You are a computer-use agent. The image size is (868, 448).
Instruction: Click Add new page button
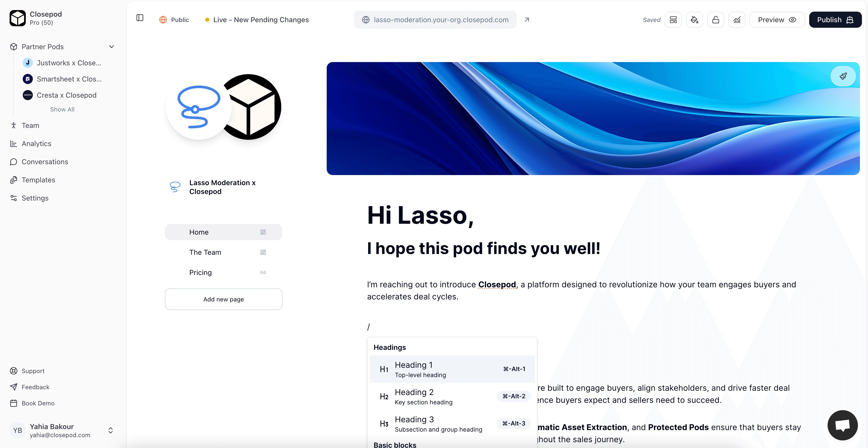click(x=223, y=299)
